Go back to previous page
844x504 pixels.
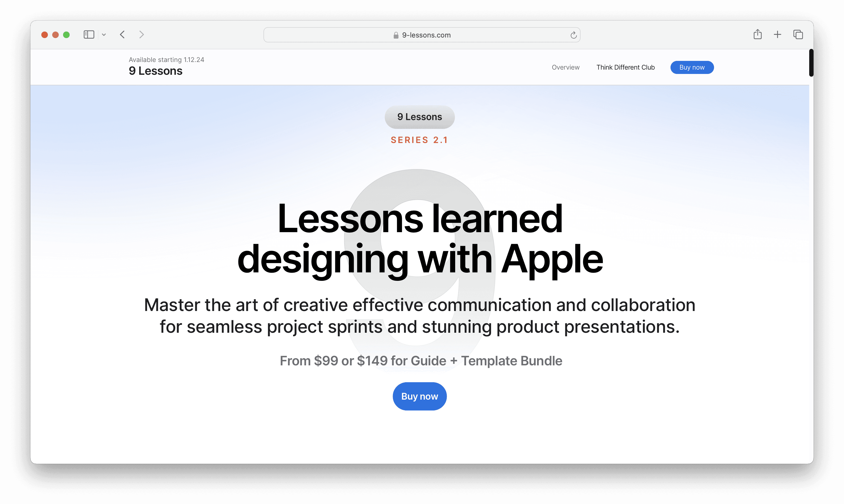click(123, 35)
